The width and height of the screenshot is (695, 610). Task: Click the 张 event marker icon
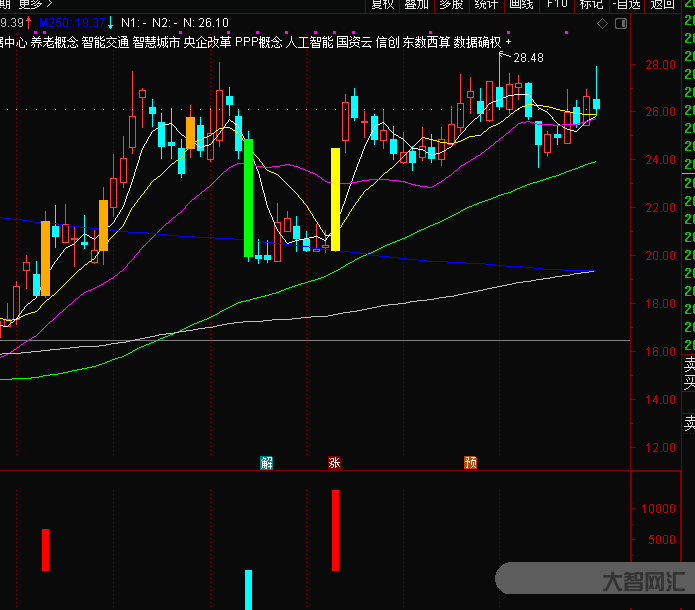tap(334, 463)
